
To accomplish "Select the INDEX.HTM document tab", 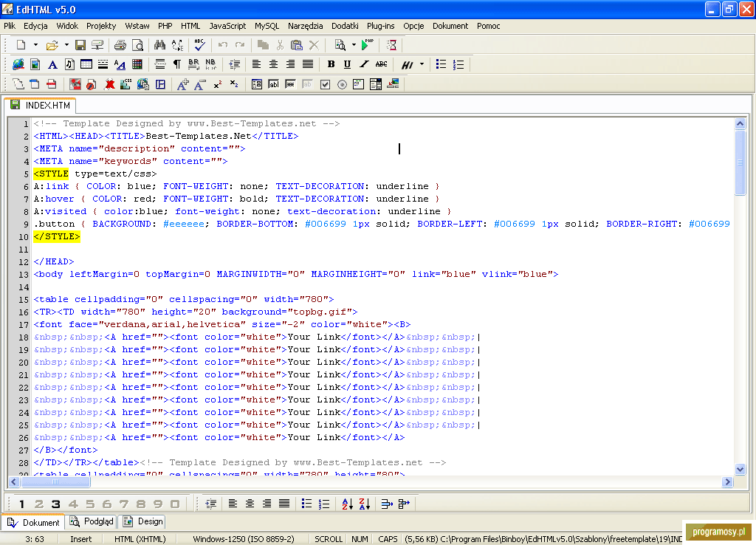I will click(x=41, y=105).
